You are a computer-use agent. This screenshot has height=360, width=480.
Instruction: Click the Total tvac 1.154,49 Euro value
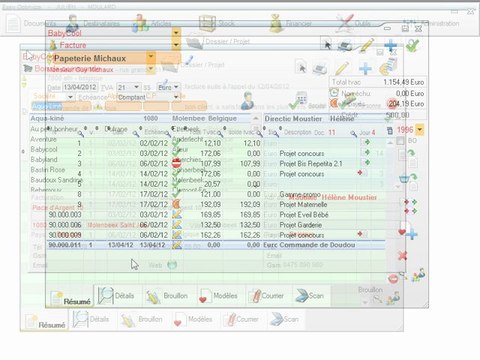point(403,82)
